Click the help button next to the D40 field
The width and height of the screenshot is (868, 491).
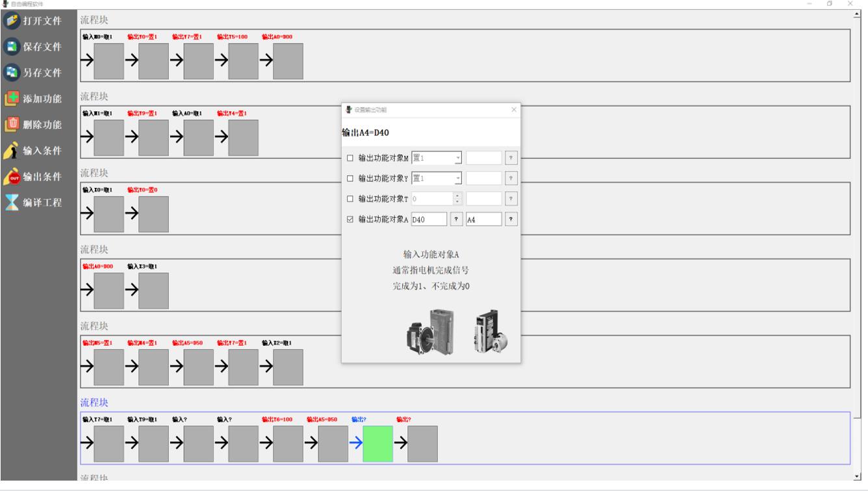click(457, 219)
